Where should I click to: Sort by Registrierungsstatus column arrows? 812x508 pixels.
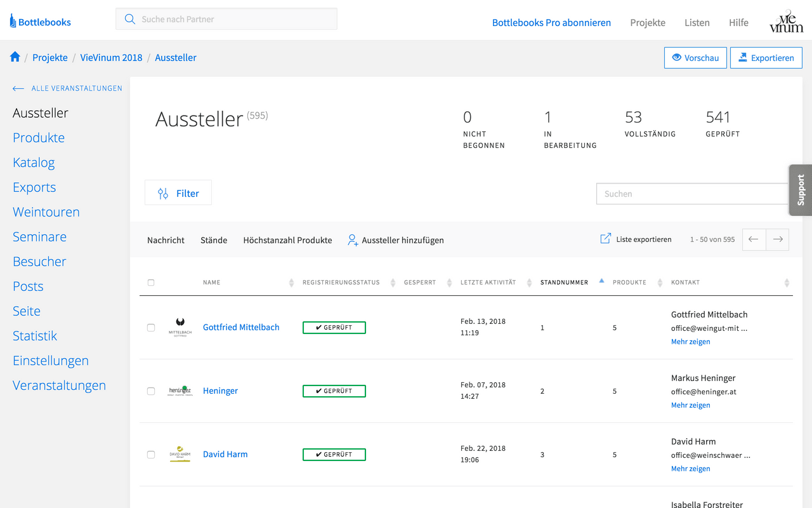[x=393, y=283]
